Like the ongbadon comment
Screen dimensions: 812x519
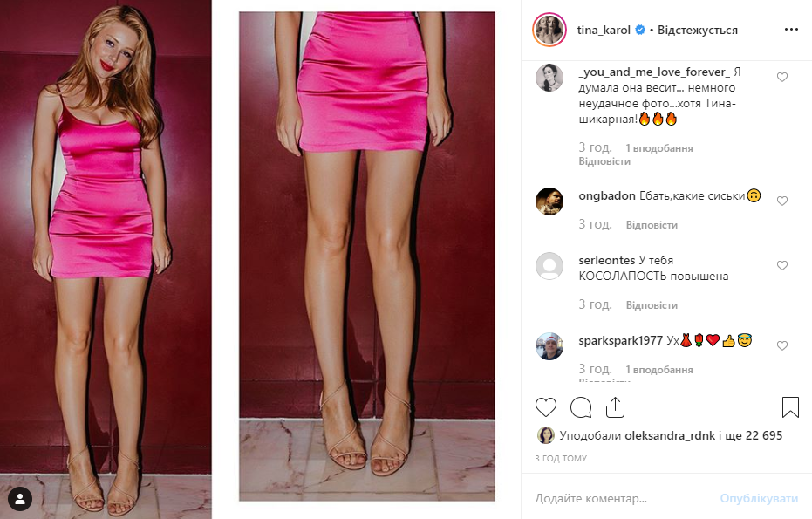(782, 201)
